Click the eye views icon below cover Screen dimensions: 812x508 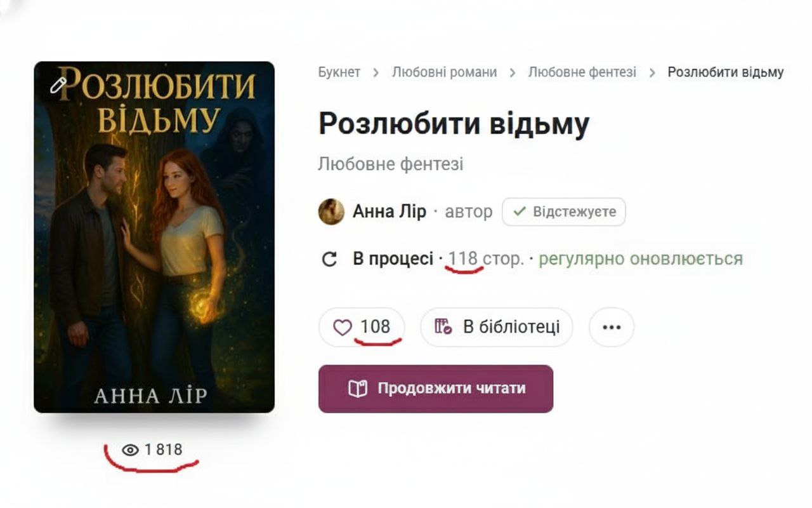coord(130,450)
